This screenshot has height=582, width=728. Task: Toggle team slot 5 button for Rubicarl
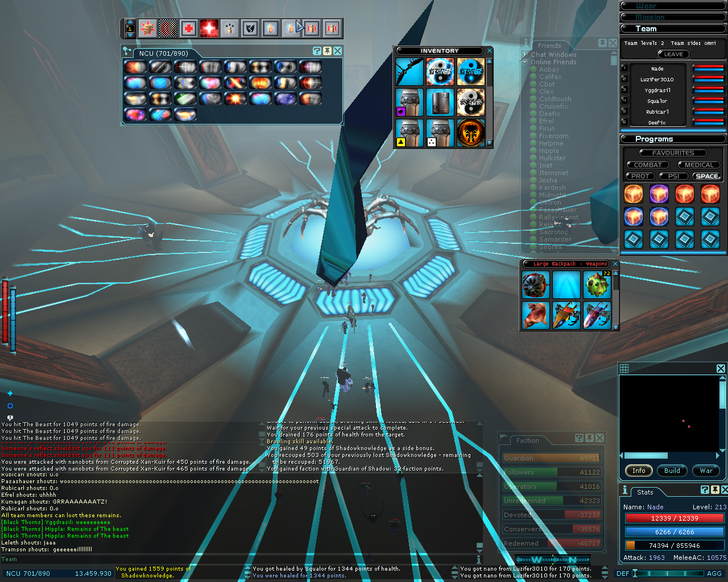624,111
